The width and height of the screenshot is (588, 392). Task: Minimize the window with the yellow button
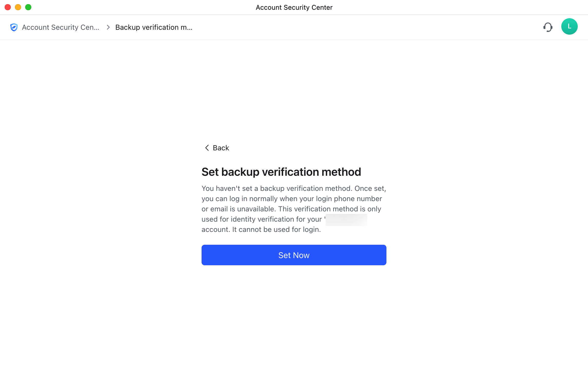coord(18,7)
